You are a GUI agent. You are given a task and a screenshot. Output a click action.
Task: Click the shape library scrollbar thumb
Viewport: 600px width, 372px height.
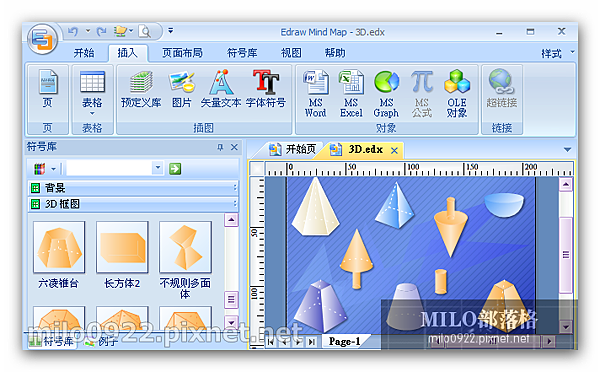[231, 299]
